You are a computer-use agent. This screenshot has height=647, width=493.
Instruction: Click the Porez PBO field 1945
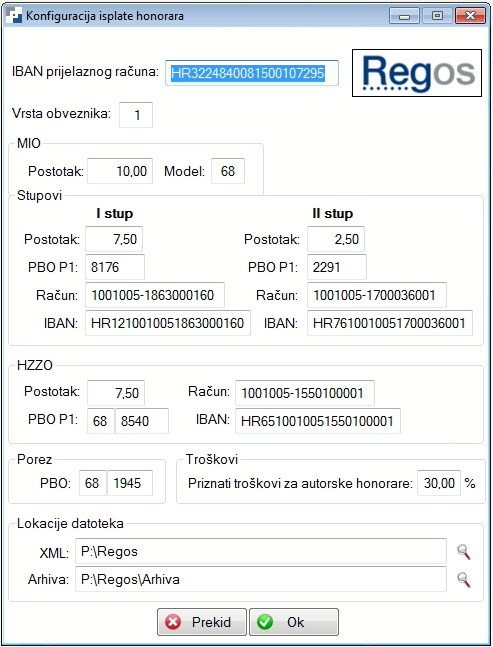(130, 483)
